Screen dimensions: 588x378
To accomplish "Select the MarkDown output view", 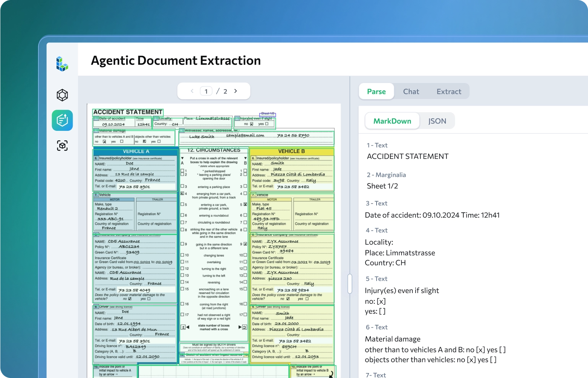I will coord(392,121).
